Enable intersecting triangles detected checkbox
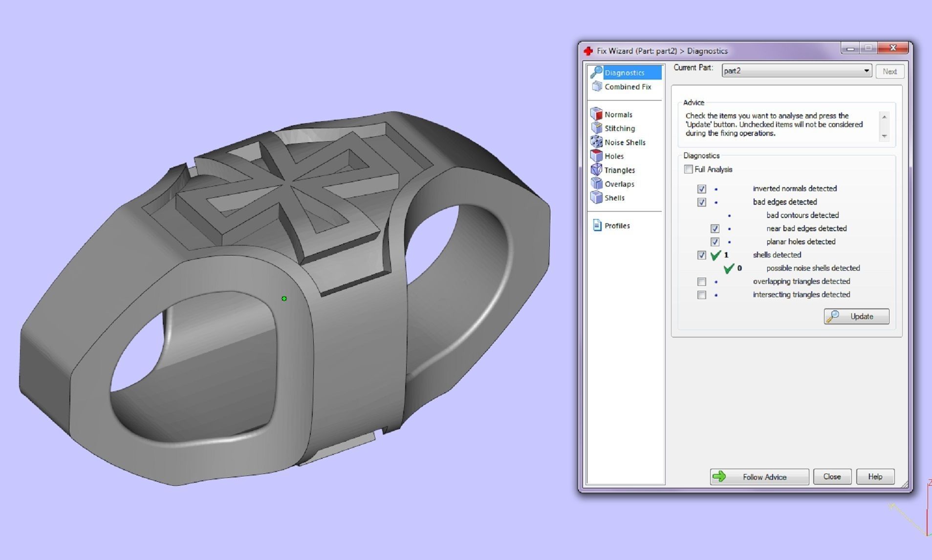The height and width of the screenshot is (560, 932). [x=702, y=295]
